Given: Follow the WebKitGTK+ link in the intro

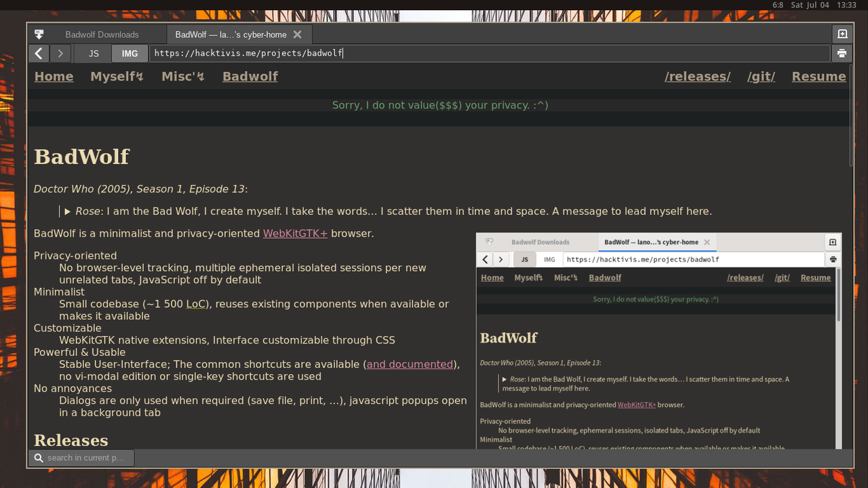Looking at the screenshot, I should click(295, 234).
